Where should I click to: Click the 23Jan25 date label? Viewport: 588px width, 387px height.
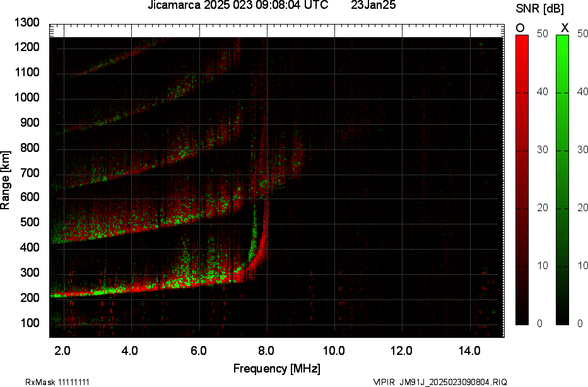coord(373,6)
